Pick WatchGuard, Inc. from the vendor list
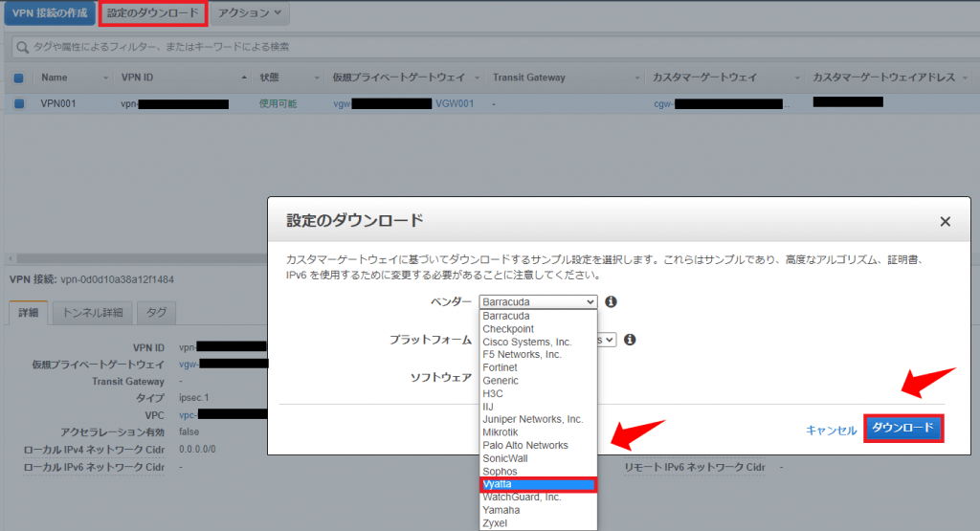This screenshot has width=980, height=531. point(538,498)
